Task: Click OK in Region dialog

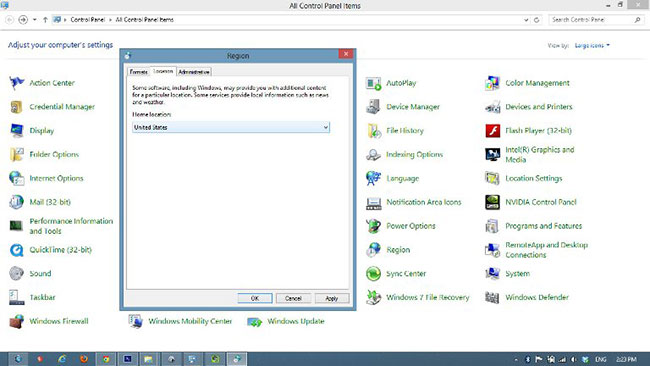Action: tap(255, 298)
